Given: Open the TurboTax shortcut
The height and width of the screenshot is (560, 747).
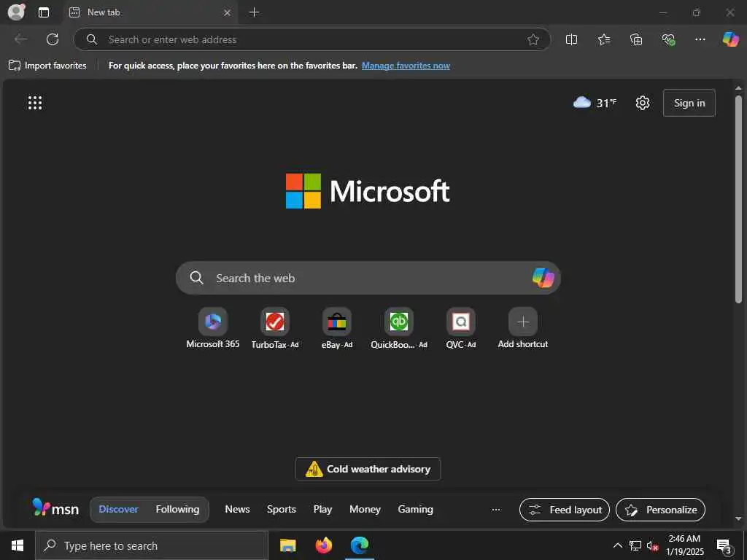Looking at the screenshot, I should click(x=275, y=329).
